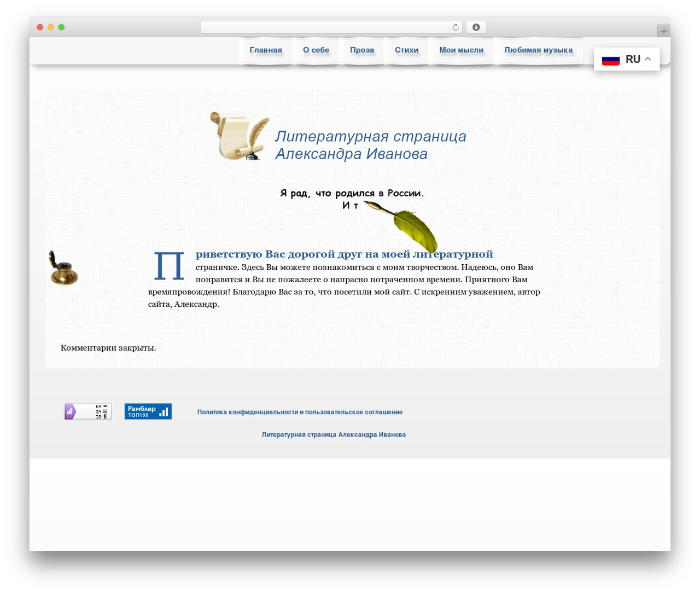
Task: Click footer link Литературная страница Александра Иванова
Action: (334, 435)
